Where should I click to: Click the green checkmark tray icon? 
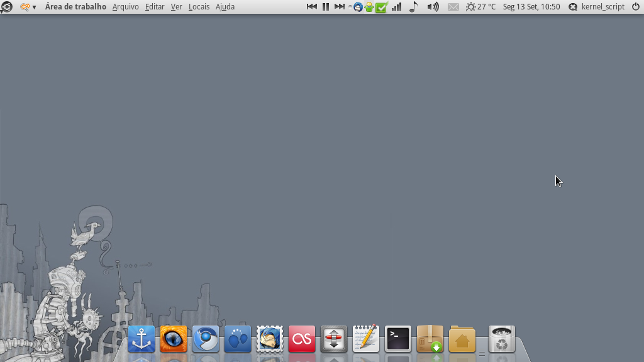click(381, 7)
